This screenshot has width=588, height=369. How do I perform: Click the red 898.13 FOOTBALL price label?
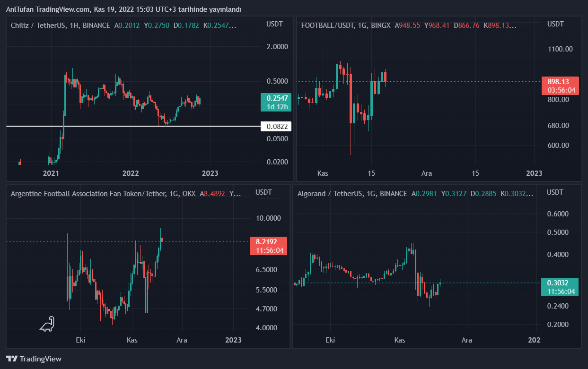[x=560, y=86]
